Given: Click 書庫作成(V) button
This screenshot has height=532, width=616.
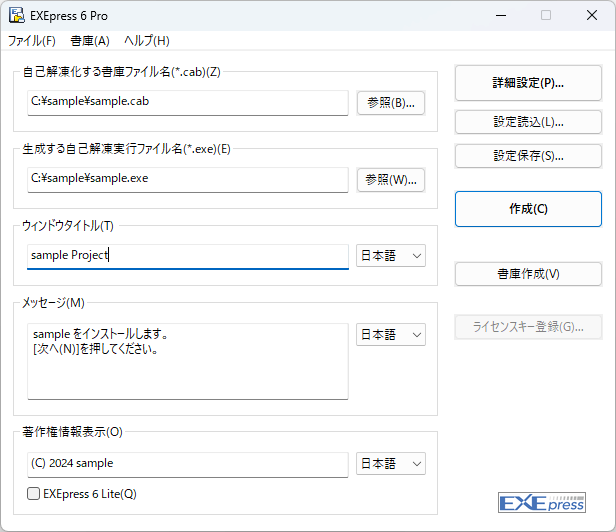Looking at the screenshot, I should pyautogui.click(x=528, y=274).
